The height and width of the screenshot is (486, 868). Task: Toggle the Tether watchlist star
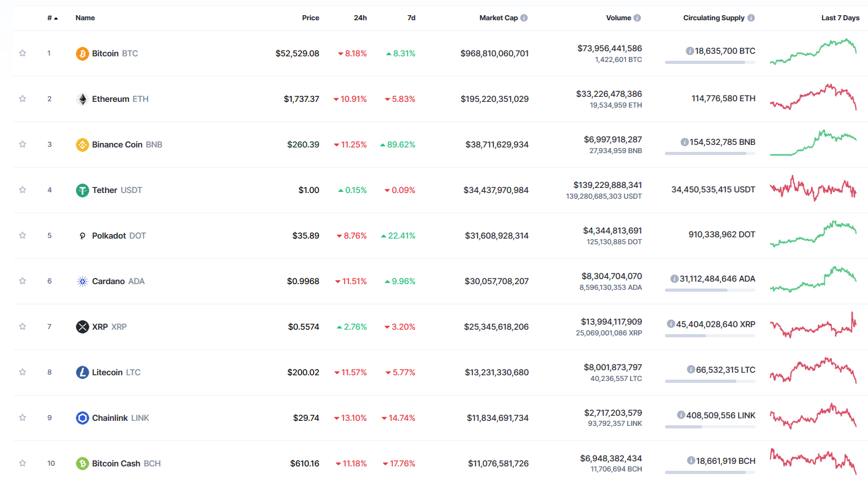pos(23,190)
